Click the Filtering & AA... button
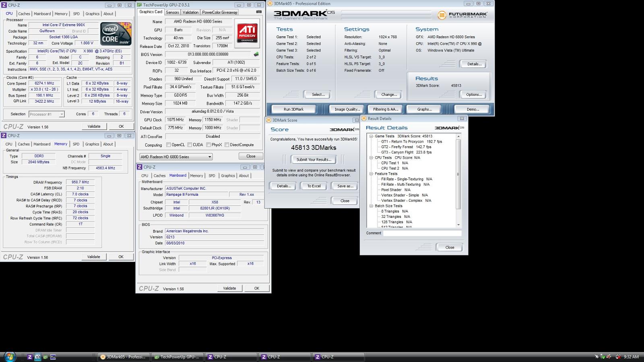This screenshot has width=644, height=362. 385,109
